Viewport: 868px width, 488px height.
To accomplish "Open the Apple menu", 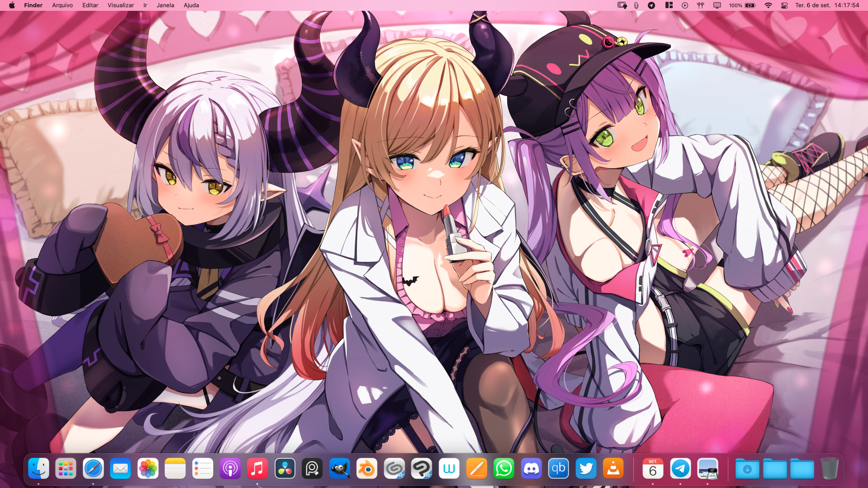I will tap(12, 5).
